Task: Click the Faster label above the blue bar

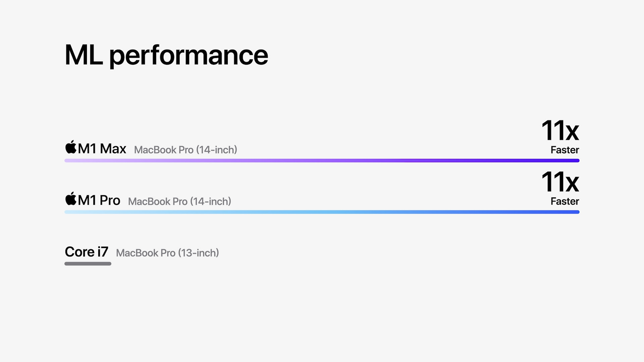Action: 565,201
